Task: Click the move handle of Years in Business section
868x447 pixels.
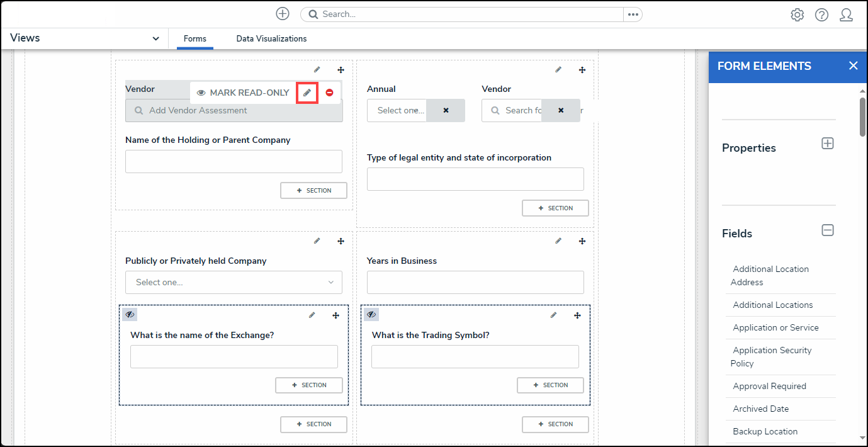Action: 582,241
